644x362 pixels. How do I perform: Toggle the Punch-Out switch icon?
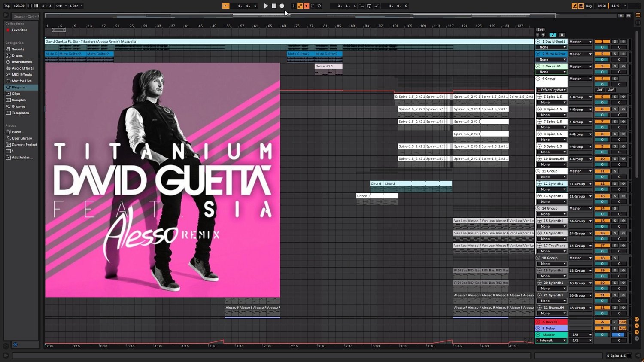point(377,6)
